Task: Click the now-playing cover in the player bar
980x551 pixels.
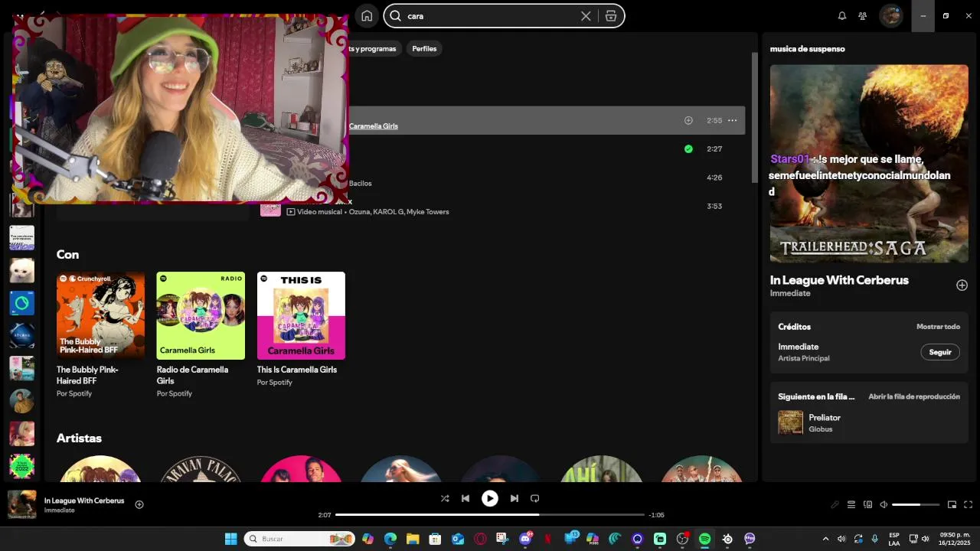Action: [x=21, y=505]
